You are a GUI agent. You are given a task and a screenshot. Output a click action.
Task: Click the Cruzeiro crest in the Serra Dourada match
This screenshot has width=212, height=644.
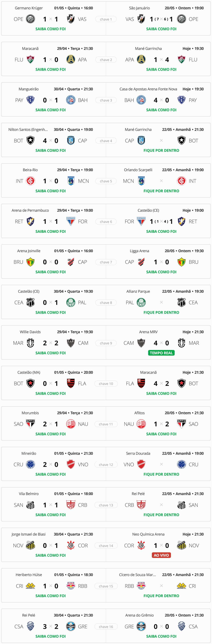[181, 464]
